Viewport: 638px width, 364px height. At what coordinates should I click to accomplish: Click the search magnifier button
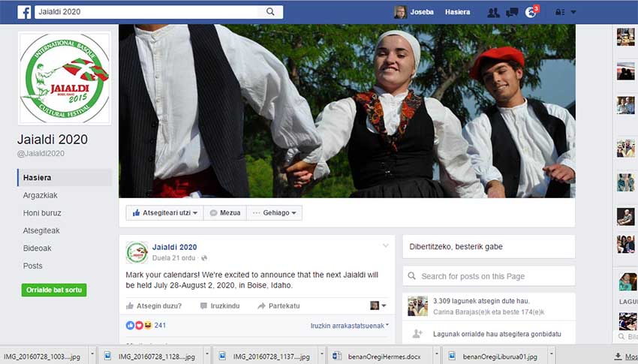pyautogui.click(x=270, y=12)
